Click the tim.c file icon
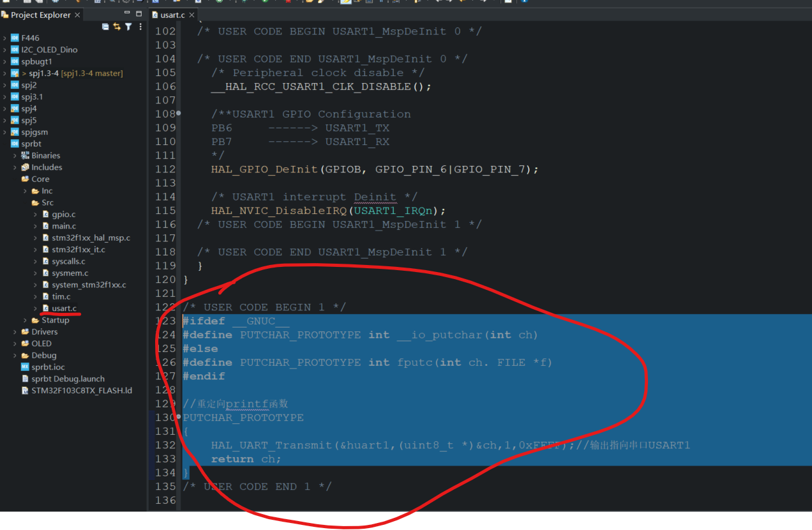This screenshot has height=530, width=812. click(45, 296)
